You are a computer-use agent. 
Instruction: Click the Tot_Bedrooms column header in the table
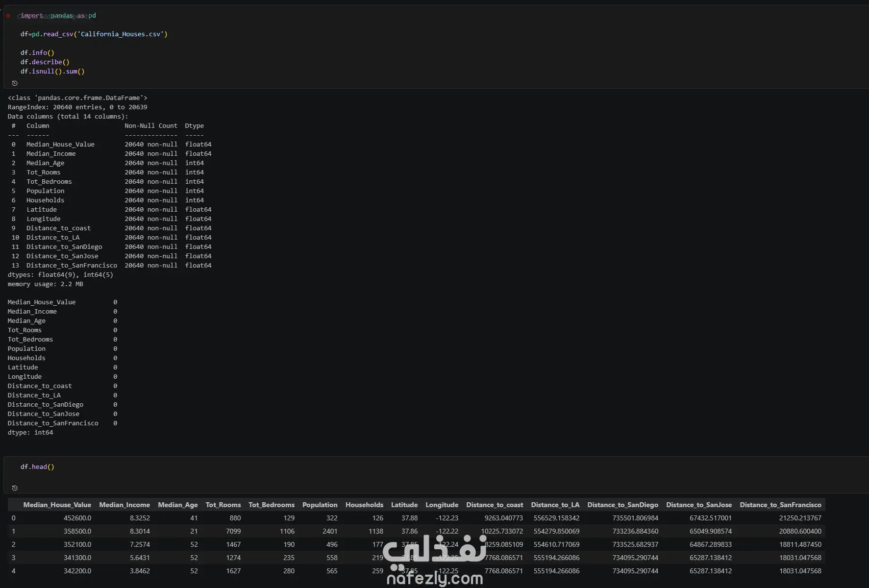click(x=272, y=505)
